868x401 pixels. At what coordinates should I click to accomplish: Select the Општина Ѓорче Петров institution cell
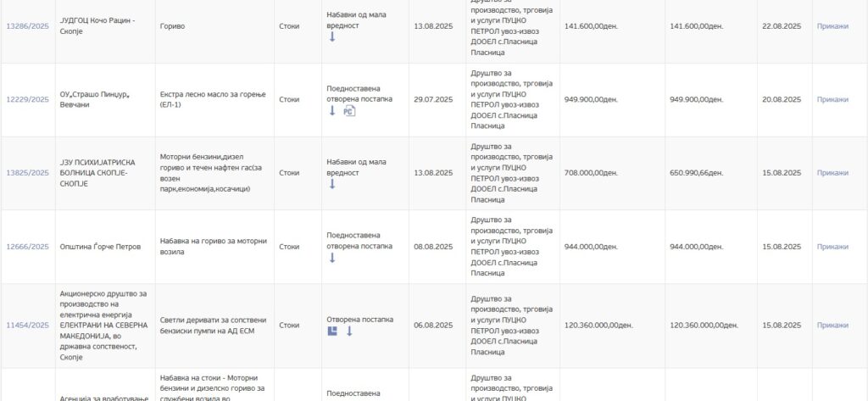tap(105, 247)
